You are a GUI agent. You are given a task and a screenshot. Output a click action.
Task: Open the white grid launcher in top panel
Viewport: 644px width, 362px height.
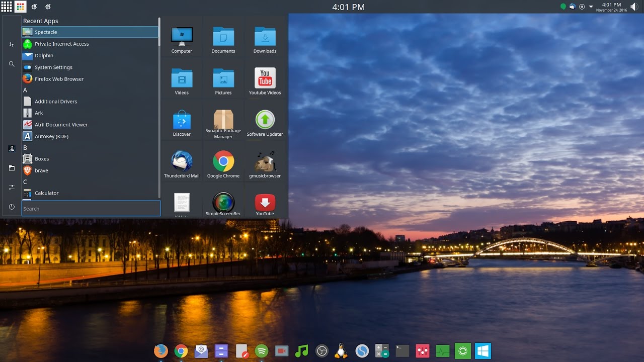[7, 7]
